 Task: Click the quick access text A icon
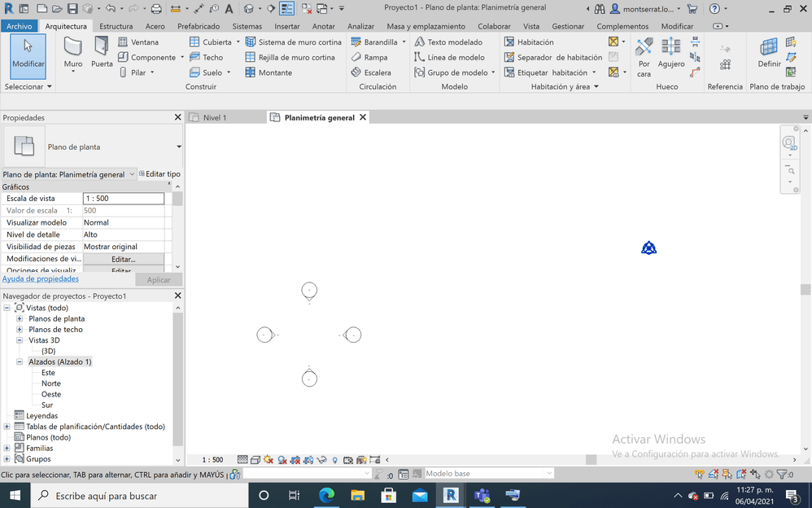click(x=229, y=9)
